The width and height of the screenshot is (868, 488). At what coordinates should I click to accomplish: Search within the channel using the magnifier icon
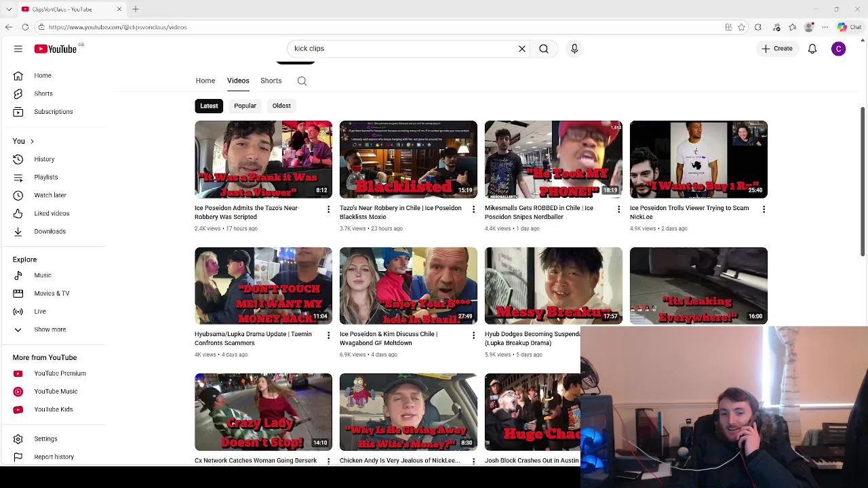[302, 81]
